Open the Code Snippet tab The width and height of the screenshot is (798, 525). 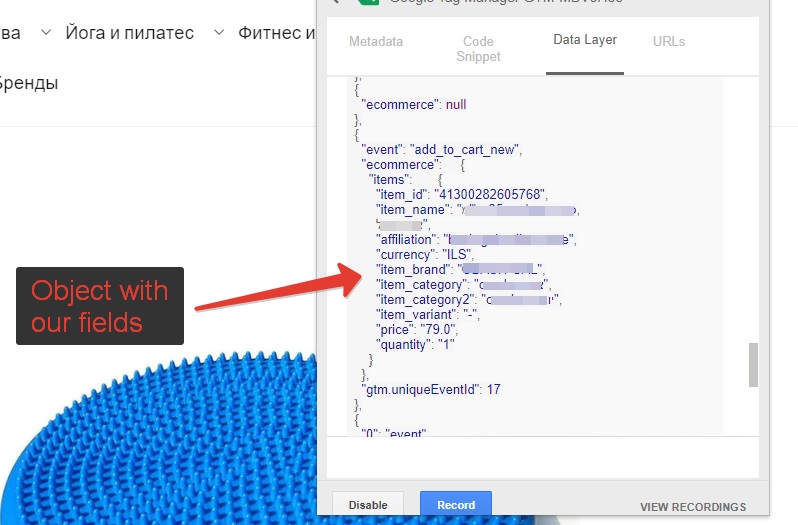(478, 49)
